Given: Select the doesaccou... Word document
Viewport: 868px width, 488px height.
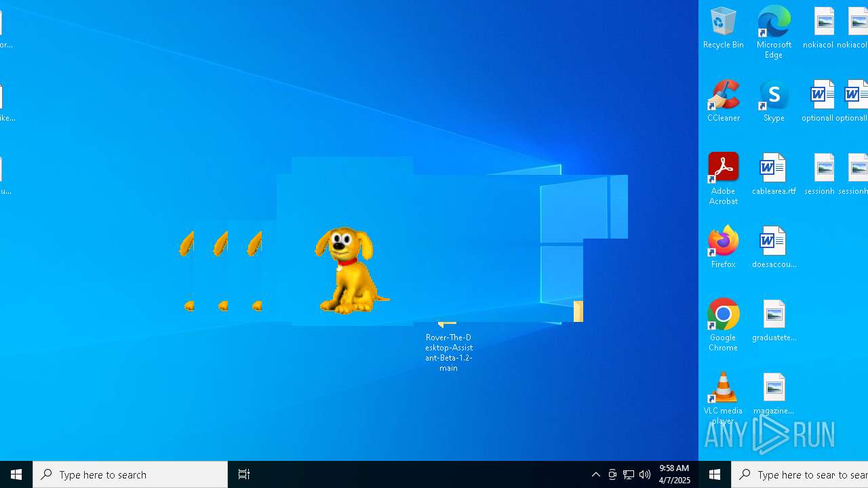Looking at the screenshot, I should (x=774, y=247).
